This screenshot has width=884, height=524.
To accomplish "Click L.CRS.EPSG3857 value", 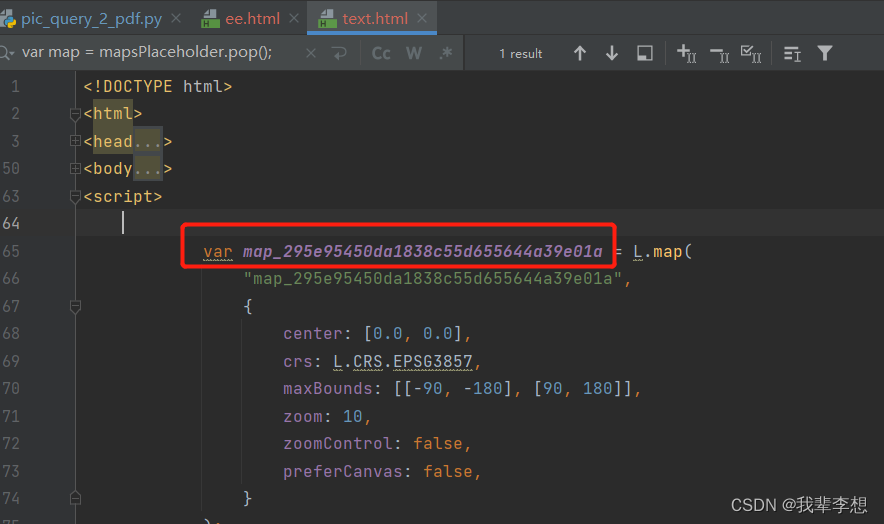I will (403, 362).
